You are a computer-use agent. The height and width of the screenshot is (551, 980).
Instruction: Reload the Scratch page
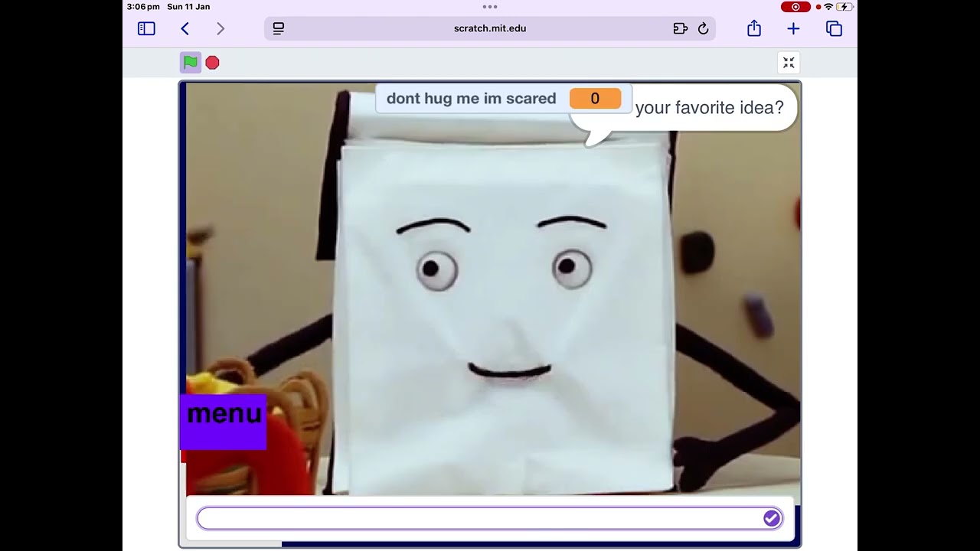pos(703,29)
